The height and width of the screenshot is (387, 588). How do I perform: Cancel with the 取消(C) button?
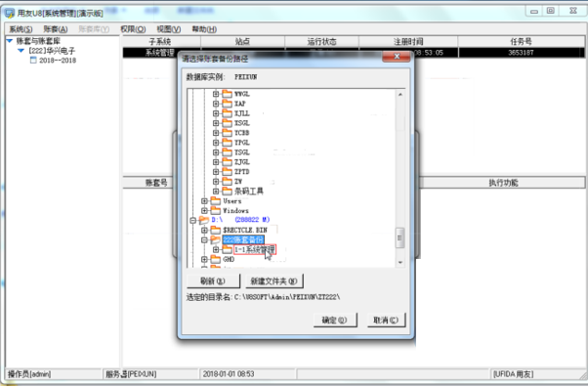[386, 320]
